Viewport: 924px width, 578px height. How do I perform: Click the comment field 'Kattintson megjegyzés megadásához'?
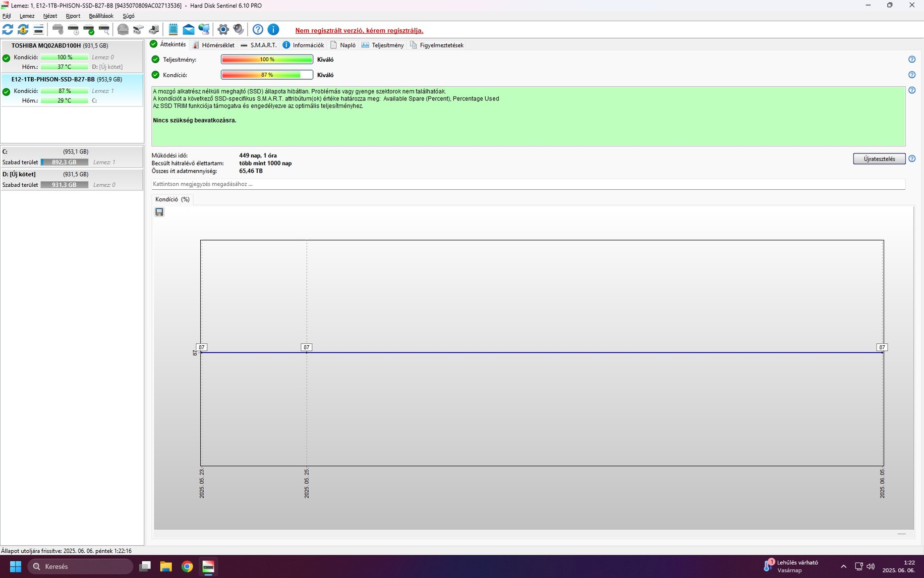point(529,184)
